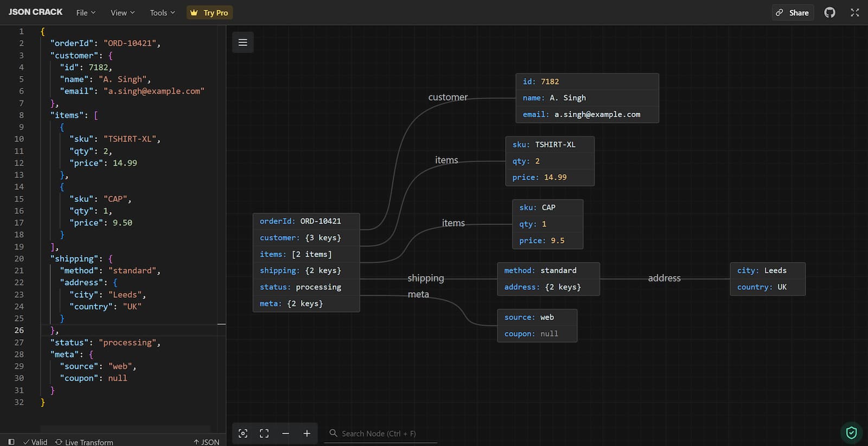Click the green shield icon
Screen dimensions: 868x446
pos(851,432)
